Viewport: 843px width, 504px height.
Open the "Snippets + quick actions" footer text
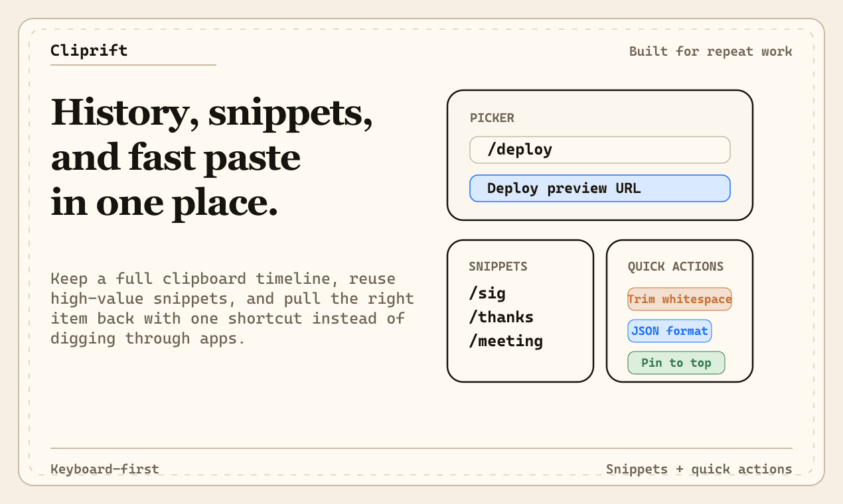click(x=698, y=470)
